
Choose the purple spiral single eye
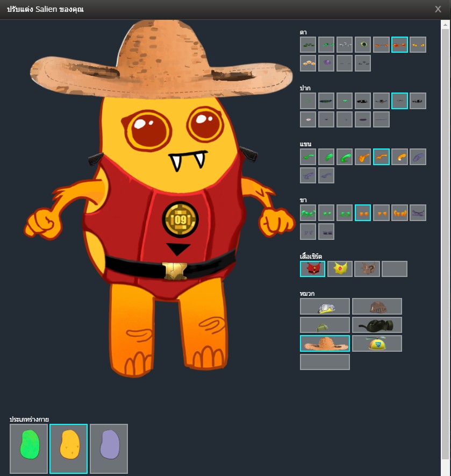coord(326,63)
